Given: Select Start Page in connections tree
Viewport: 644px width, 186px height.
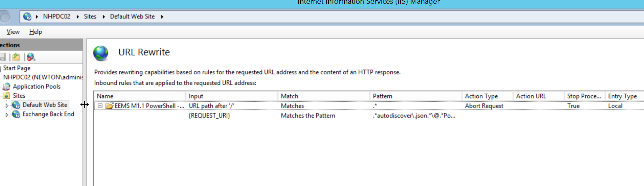Looking at the screenshot, I should tap(17, 68).
